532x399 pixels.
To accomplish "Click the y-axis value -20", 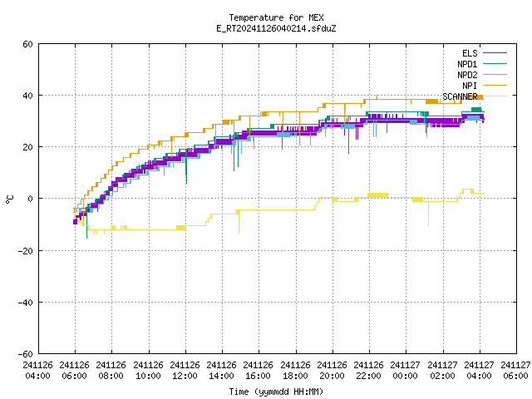I will coord(26,251).
